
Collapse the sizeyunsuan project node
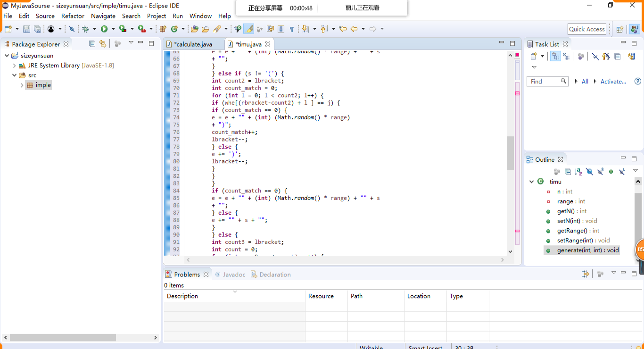pos(7,56)
